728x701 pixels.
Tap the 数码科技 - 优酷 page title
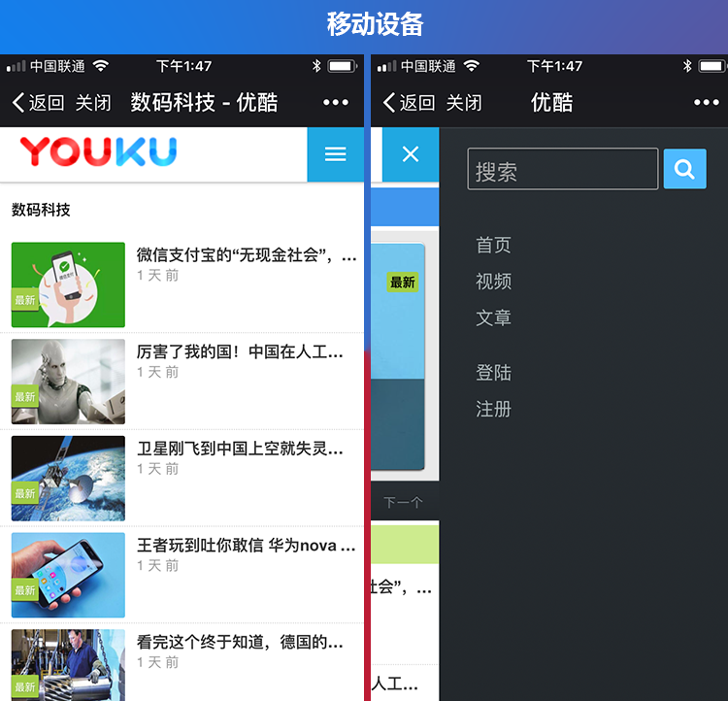coord(204,102)
